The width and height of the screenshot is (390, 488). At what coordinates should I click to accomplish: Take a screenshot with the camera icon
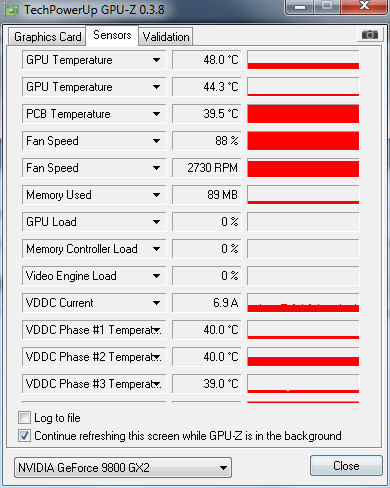370,34
